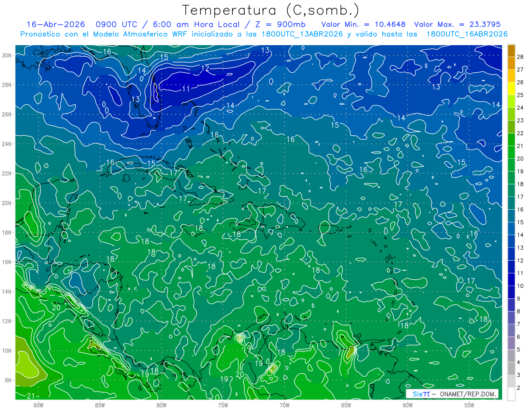Click the bright green 21 legend color
Image resolution: width=532 pixels, height=411 pixels.
(511, 140)
